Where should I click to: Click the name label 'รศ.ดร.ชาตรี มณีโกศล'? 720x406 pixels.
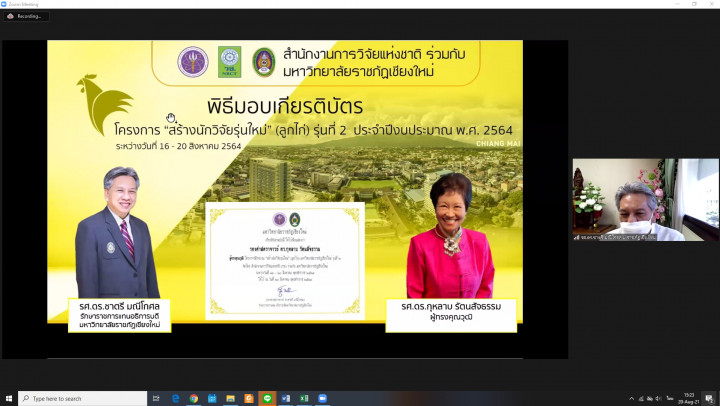[x=119, y=306]
